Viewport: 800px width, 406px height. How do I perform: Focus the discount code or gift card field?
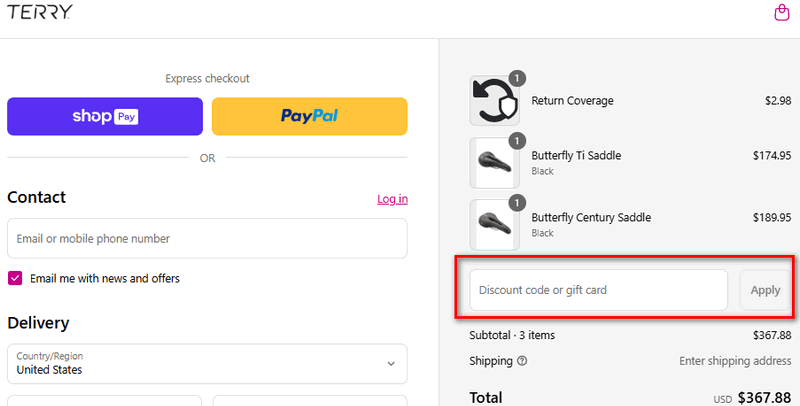coord(598,290)
